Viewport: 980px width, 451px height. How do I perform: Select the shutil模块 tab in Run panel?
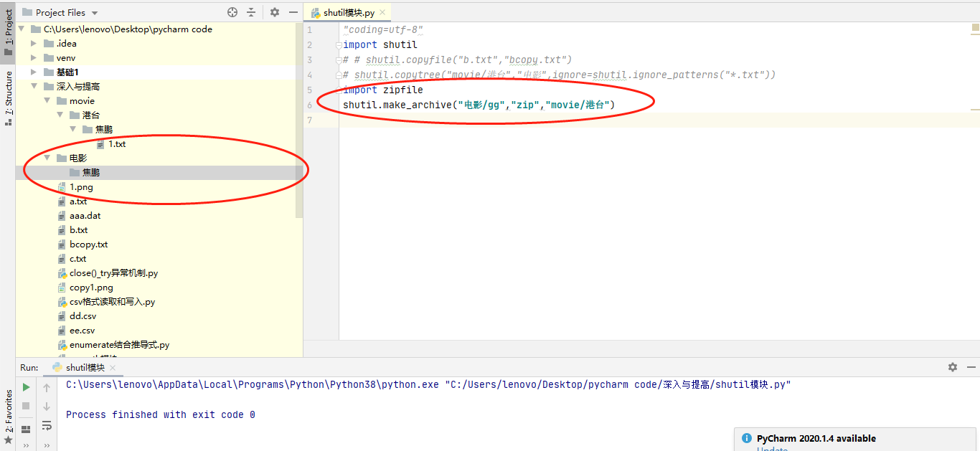[x=85, y=368]
